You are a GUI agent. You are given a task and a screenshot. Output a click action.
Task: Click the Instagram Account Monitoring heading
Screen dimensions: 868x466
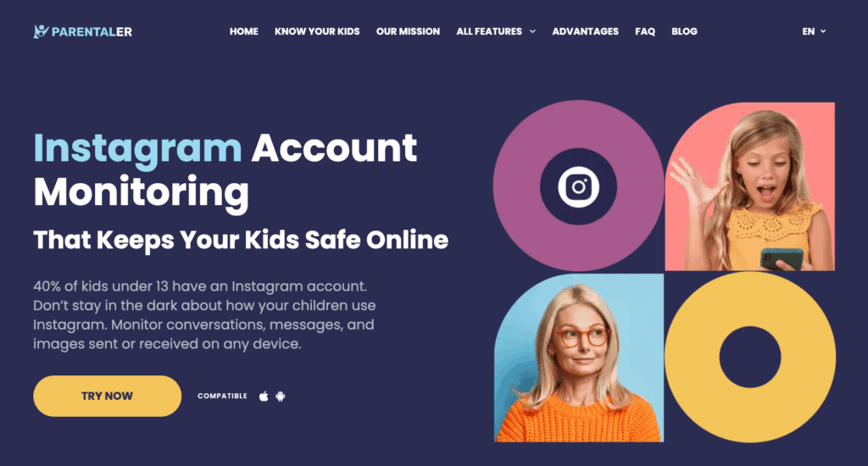point(225,170)
